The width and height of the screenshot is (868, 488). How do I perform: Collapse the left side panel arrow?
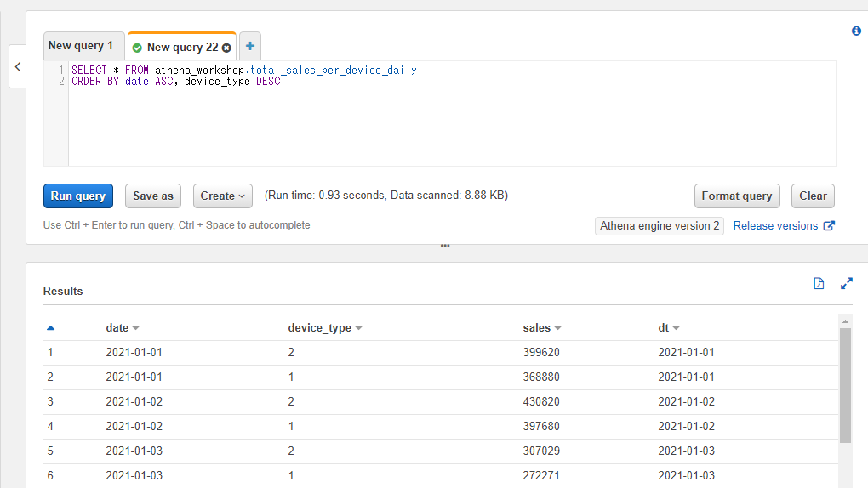18,67
